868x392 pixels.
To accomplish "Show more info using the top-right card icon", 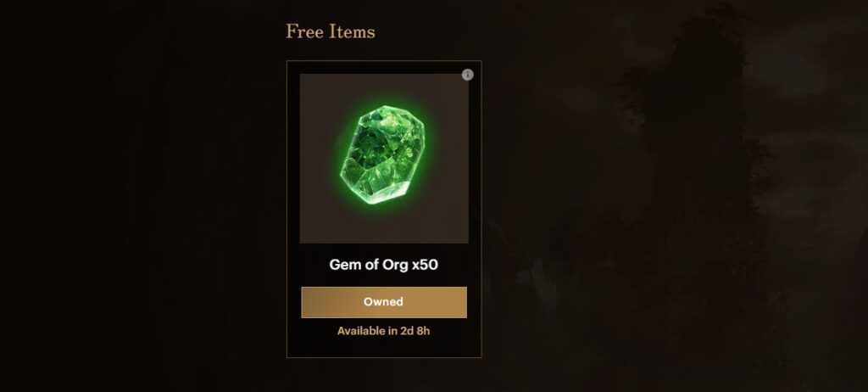I will 467,75.
